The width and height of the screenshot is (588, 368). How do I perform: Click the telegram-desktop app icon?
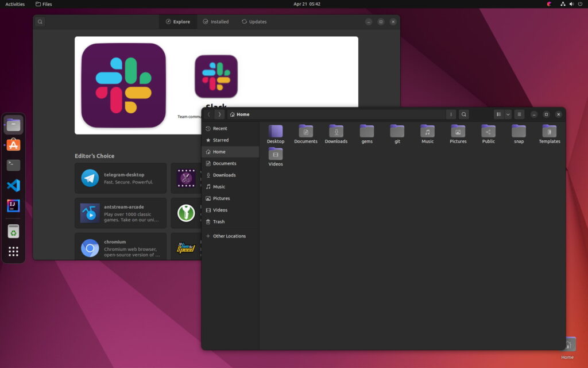pos(90,178)
